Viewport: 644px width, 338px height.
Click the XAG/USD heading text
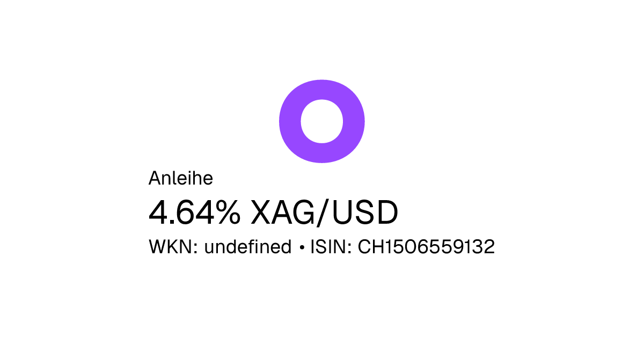pyautogui.click(x=325, y=213)
